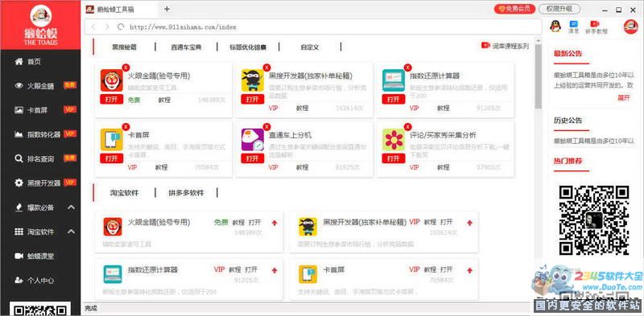Click the 指数还原计算器 laptop card icon
644x316 pixels.
point(394,80)
